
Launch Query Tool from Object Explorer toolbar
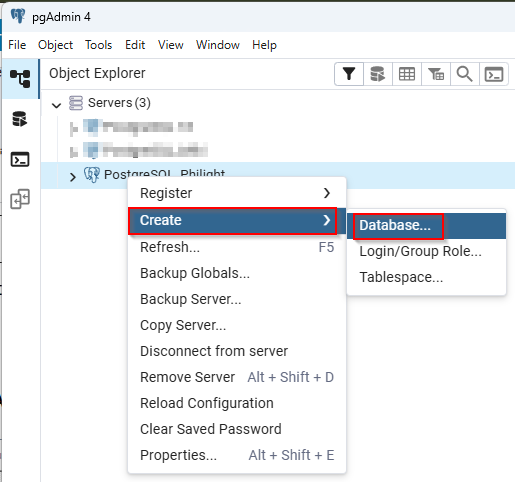(x=378, y=74)
